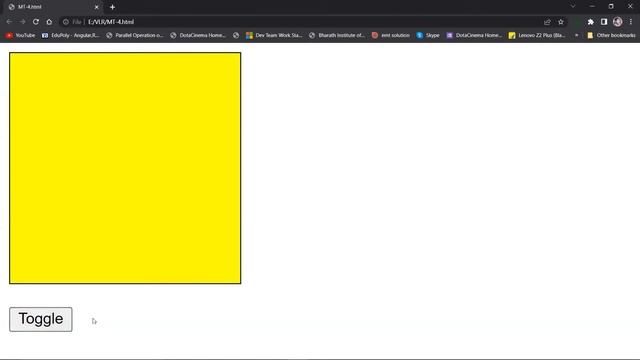The width and height of the screenshot is (640, 360).
Task: Open the profile avatar menu
Action: 618,22
